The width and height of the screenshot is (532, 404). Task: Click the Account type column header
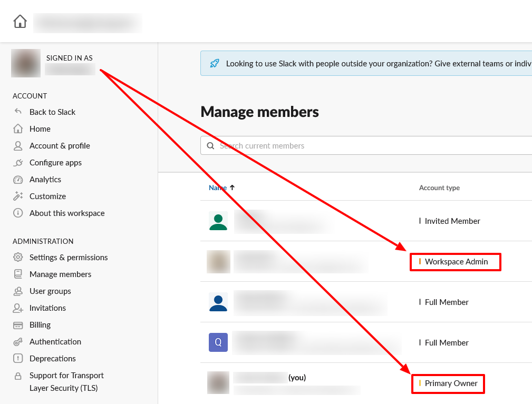click(439, 188)
